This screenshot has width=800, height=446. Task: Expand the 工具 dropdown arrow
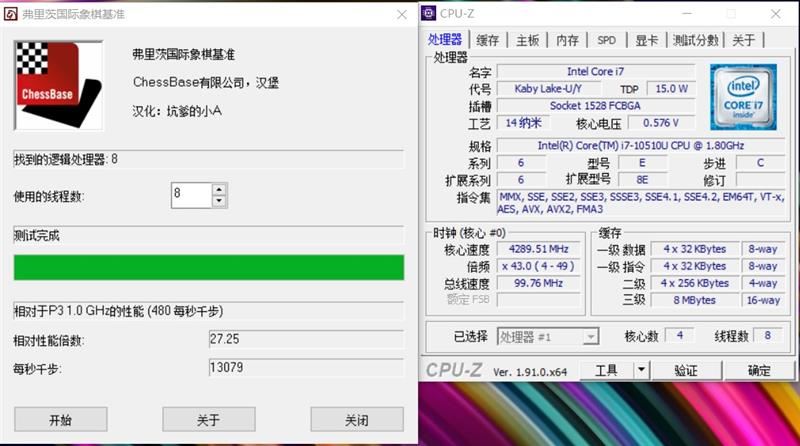pos(641,370)
